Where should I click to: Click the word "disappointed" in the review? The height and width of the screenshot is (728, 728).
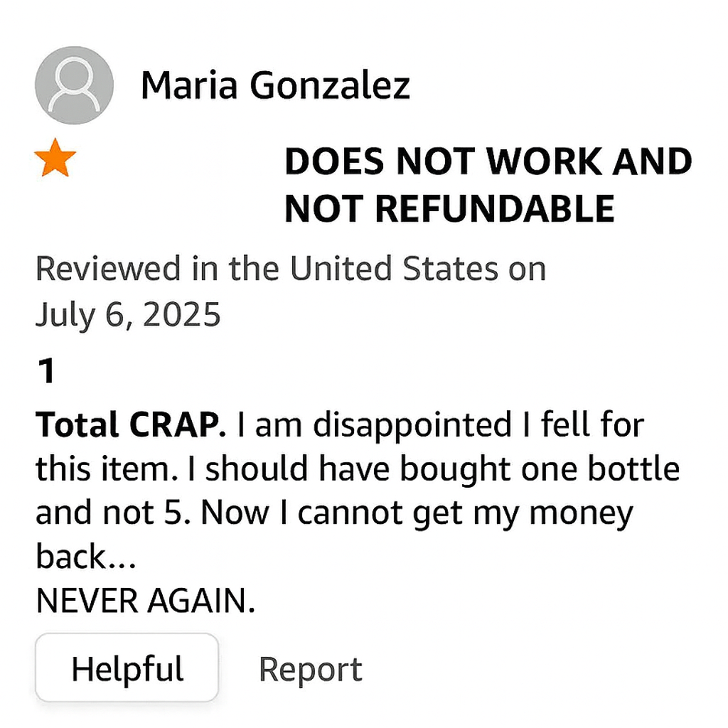point(412,425)
